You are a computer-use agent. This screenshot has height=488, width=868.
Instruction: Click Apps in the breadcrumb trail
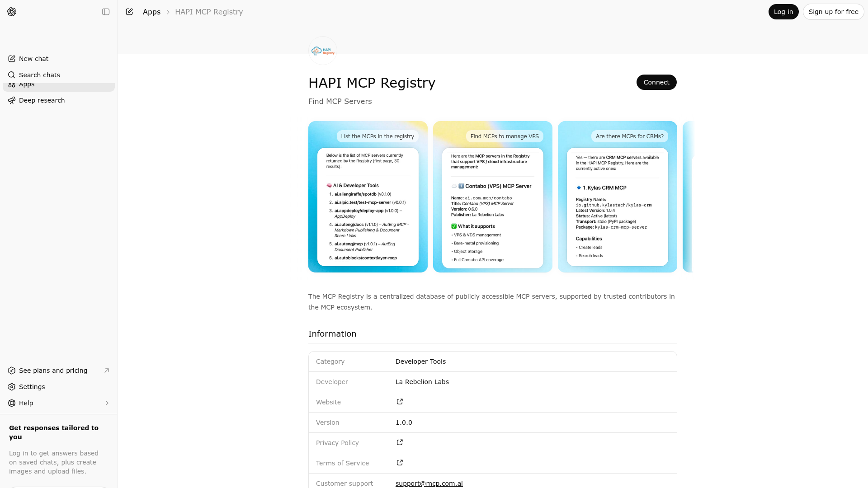(151, 12)
